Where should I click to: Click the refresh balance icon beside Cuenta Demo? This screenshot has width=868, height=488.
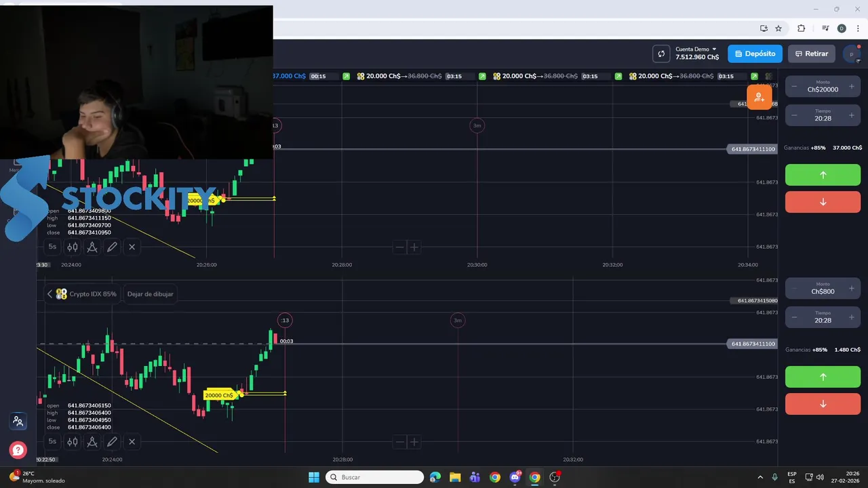tap(661, 54)
